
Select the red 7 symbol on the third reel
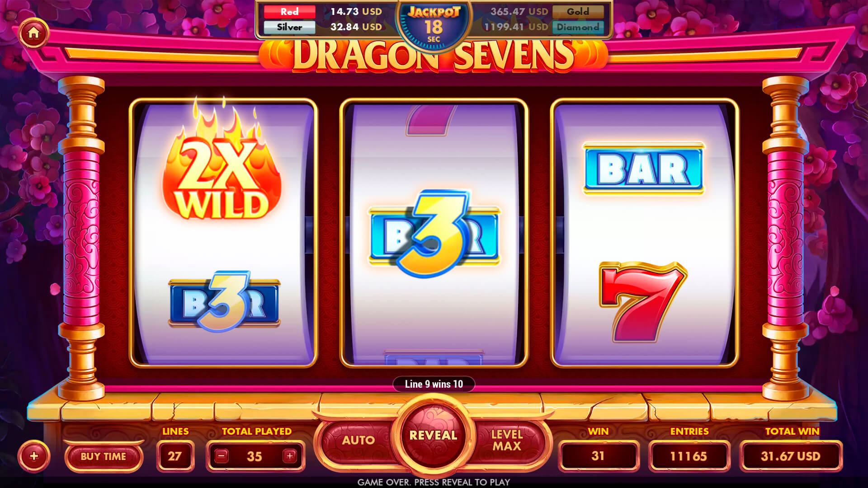tap(643, 302)
